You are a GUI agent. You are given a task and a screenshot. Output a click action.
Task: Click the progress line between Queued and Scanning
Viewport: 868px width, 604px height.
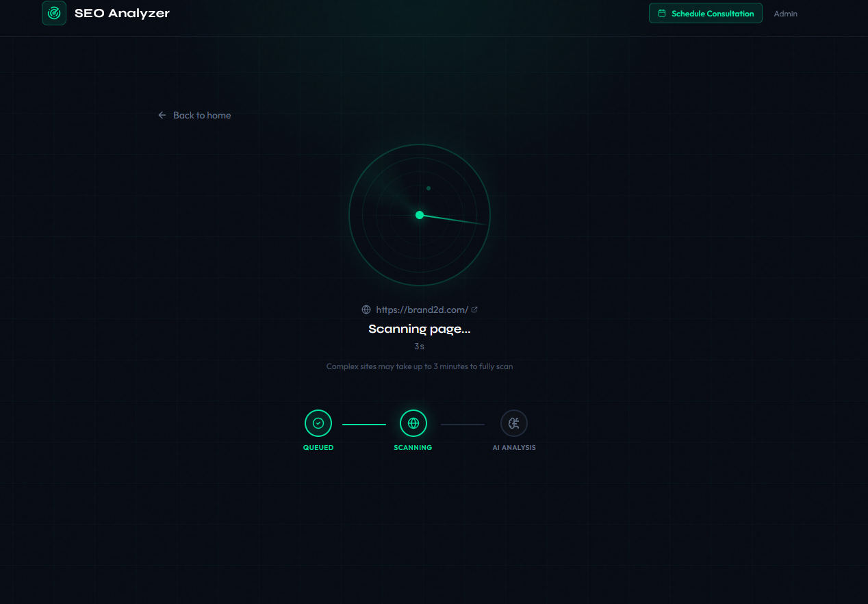pos(364,423)
